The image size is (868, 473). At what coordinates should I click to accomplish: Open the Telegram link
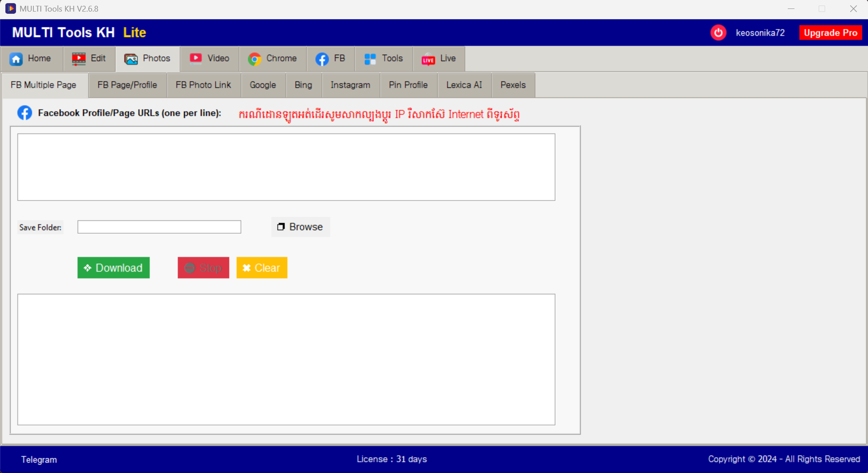(x=39, y=459)
